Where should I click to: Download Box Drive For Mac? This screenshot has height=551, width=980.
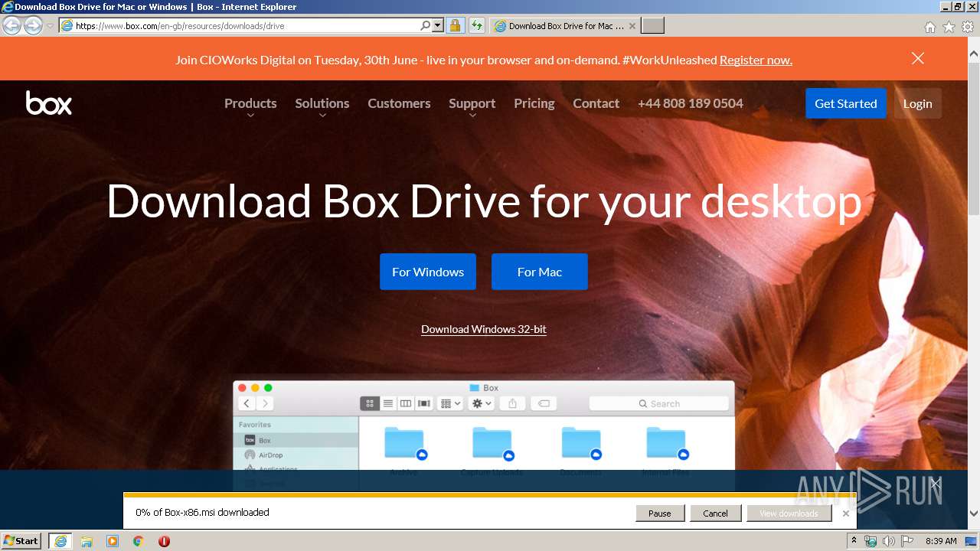(540, 272)
